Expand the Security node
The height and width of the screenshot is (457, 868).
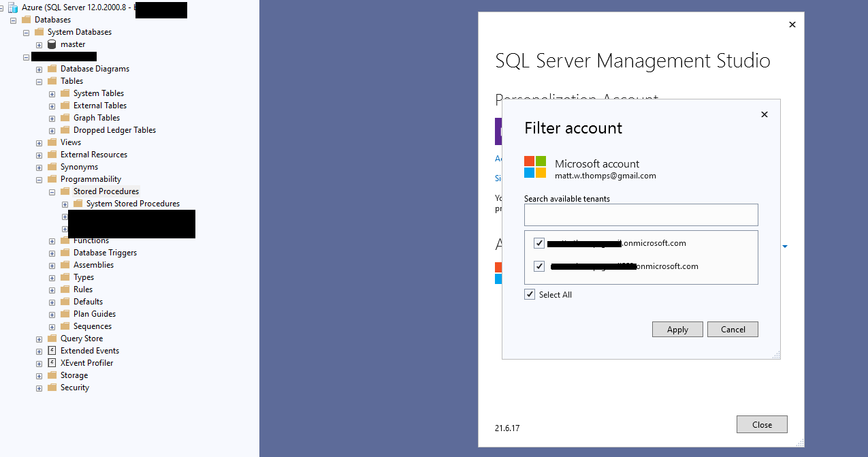39,388
